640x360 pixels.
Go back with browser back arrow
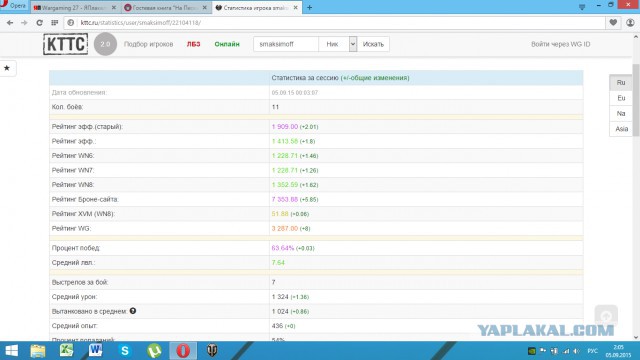(x=10, y=23)
